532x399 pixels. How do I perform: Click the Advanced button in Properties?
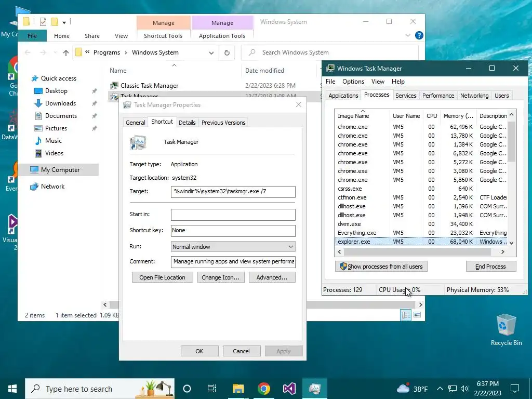[272, 277]
